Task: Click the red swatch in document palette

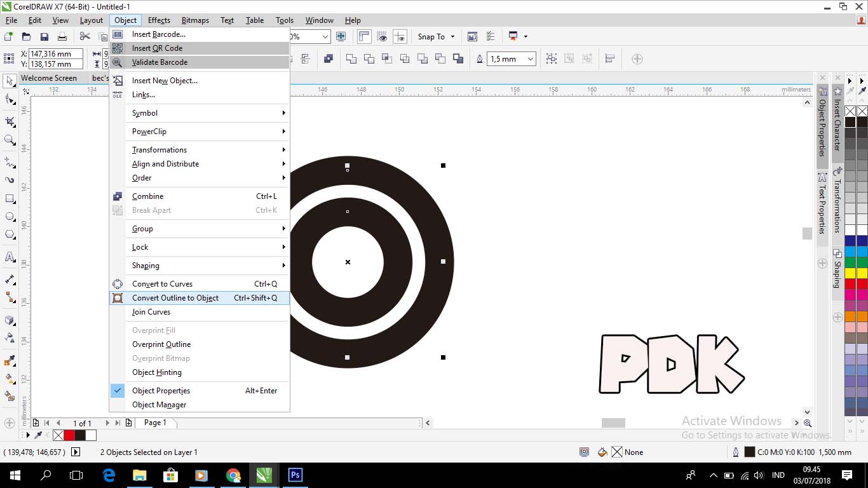Action: [x=69, y=435]
